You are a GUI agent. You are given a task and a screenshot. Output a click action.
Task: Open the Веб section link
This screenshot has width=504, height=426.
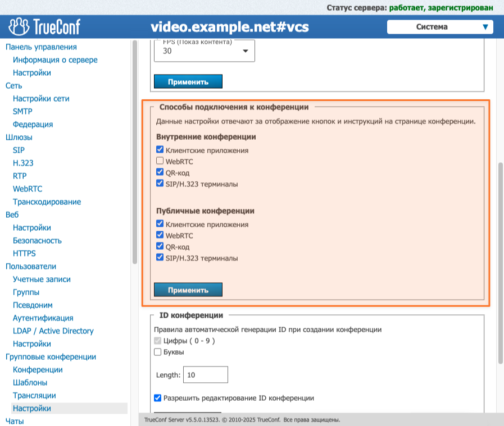12,214
